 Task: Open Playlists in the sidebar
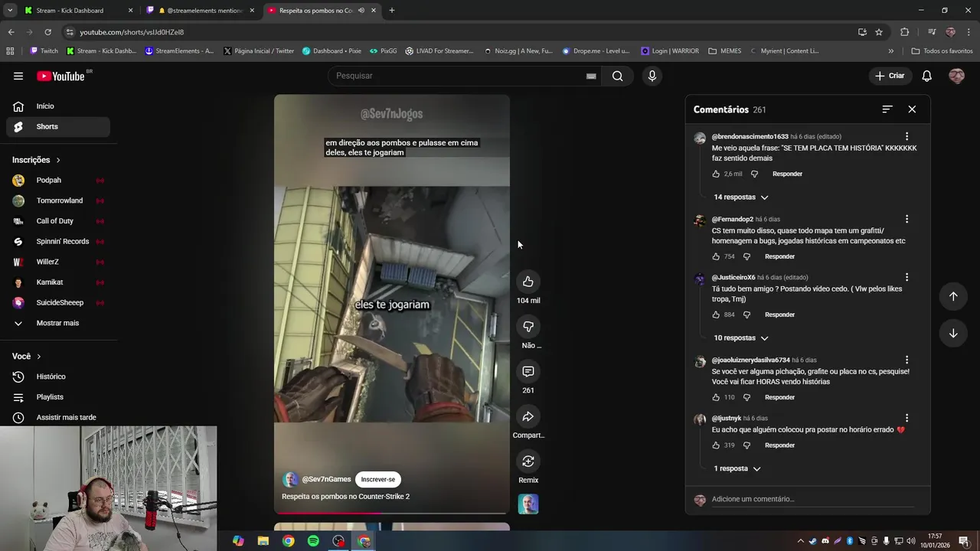tap(58, 397)
